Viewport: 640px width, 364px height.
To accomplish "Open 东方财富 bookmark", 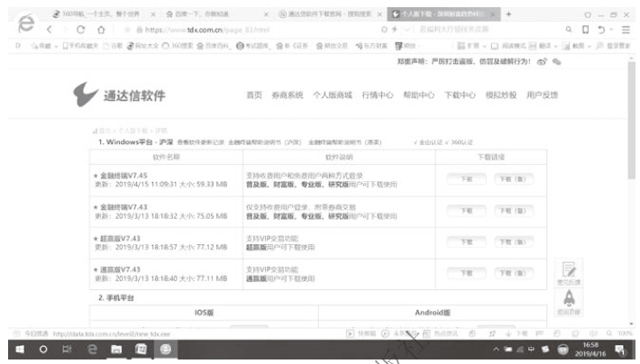I will (371, 46).
